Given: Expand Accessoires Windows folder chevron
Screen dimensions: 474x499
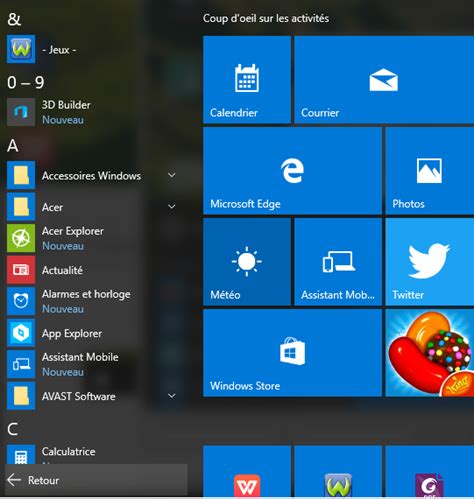Looking at the screenshot, I should 172,175.
